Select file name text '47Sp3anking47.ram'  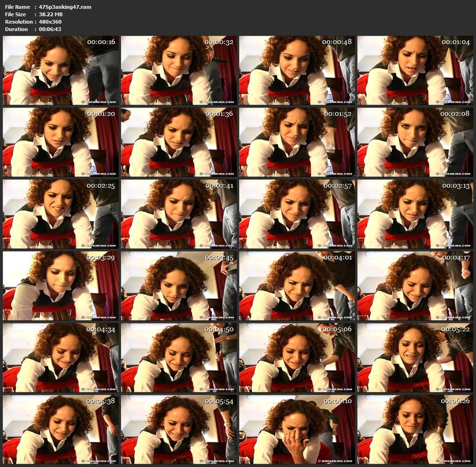coord(65,6)
